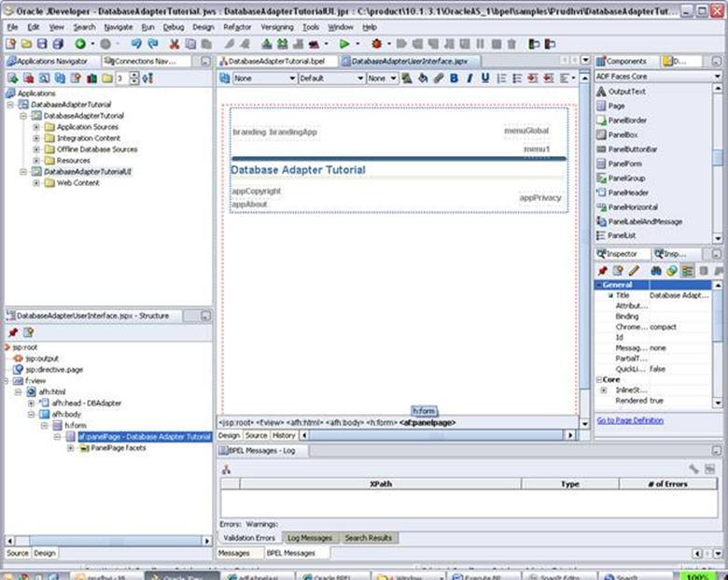Switch to Connections Navigator tab
Viewport: 728px width, 580px height.
pos(145,62)
